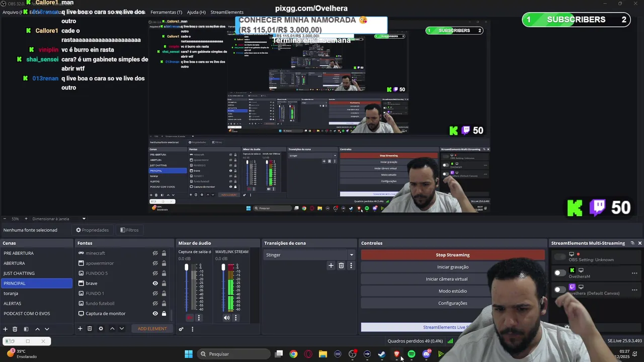Adjust Captura de saída volume slider
This screenshot has height=362, width=644.
click(186, 288)
